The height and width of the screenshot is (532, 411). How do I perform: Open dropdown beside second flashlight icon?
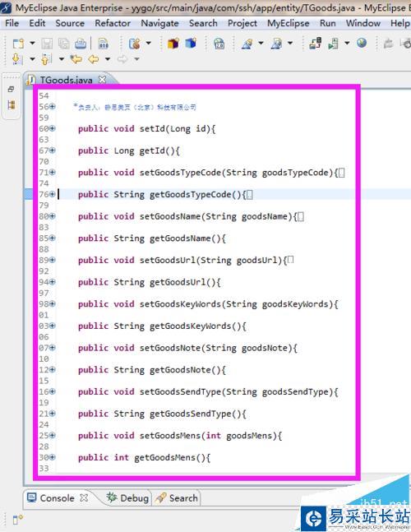tap(290, 43)
